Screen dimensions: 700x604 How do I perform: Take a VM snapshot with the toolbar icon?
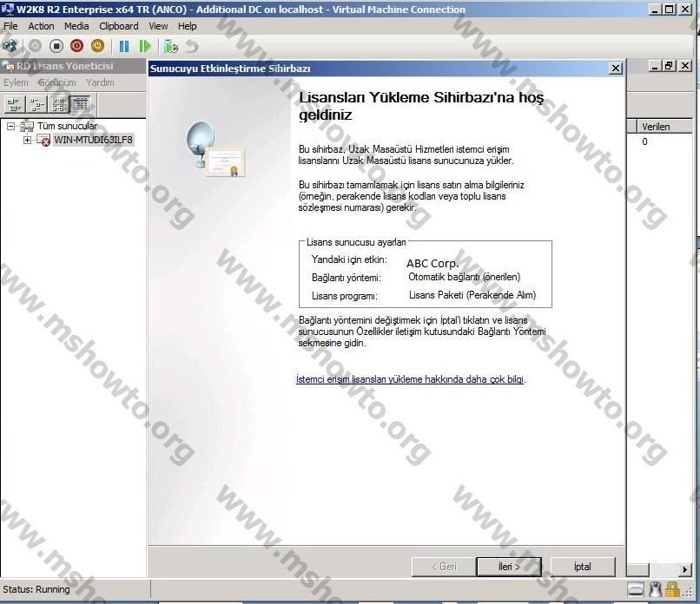pos(171,46)
